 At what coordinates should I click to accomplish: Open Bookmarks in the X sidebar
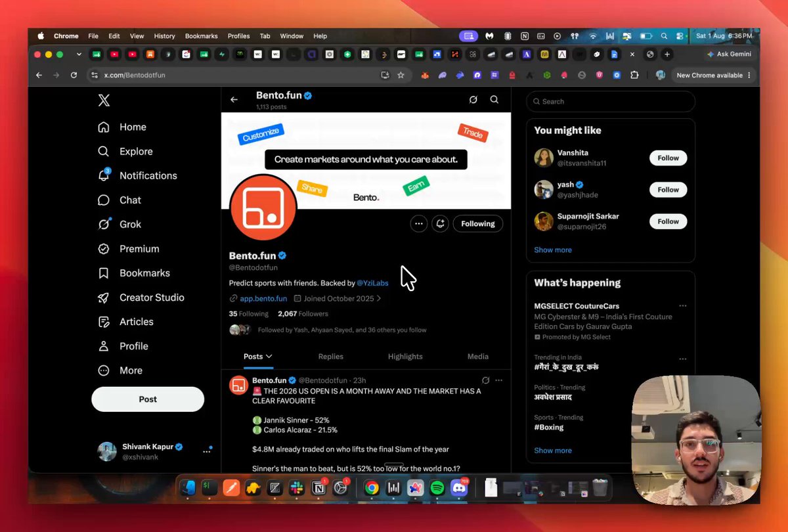click(133, 273)
